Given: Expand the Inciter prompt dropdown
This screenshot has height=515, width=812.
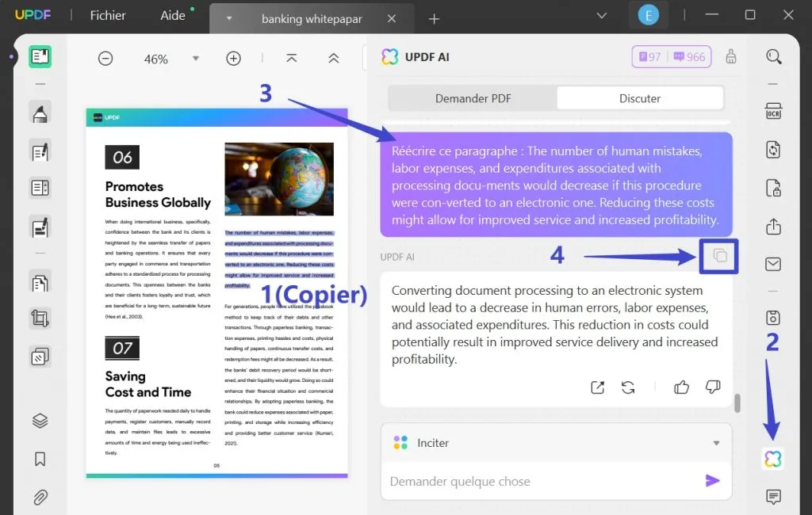Looking at the screenshot, I should pyautogui.click(x=716, y=443).
